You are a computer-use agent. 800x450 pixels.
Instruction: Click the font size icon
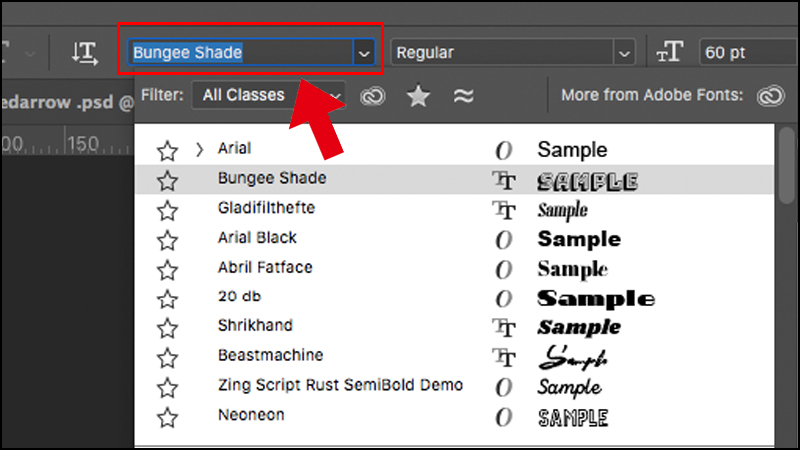(x=669, y=53)
